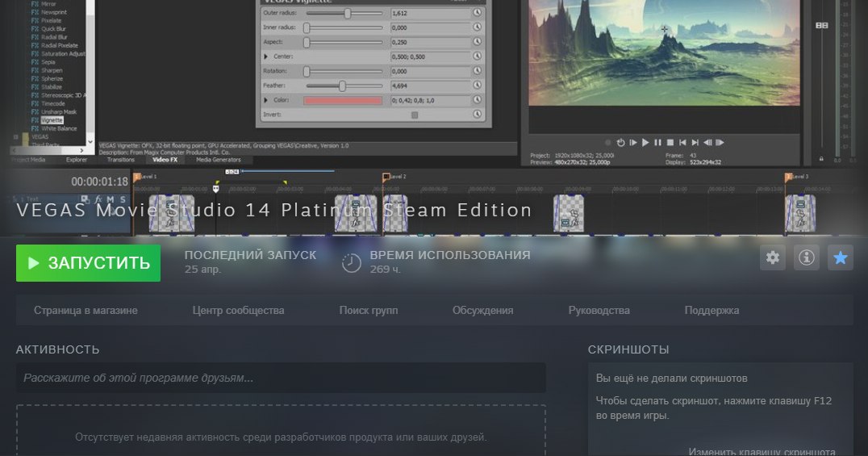This screenshot has height=456, width=868.
Task: Click the down arrow on FX list scrollbar
Action: 90,142
